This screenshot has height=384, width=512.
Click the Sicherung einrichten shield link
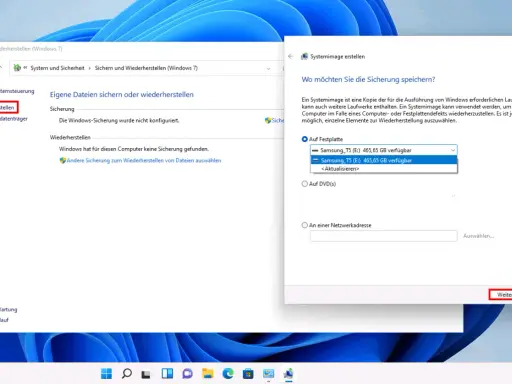pos(274,120)
